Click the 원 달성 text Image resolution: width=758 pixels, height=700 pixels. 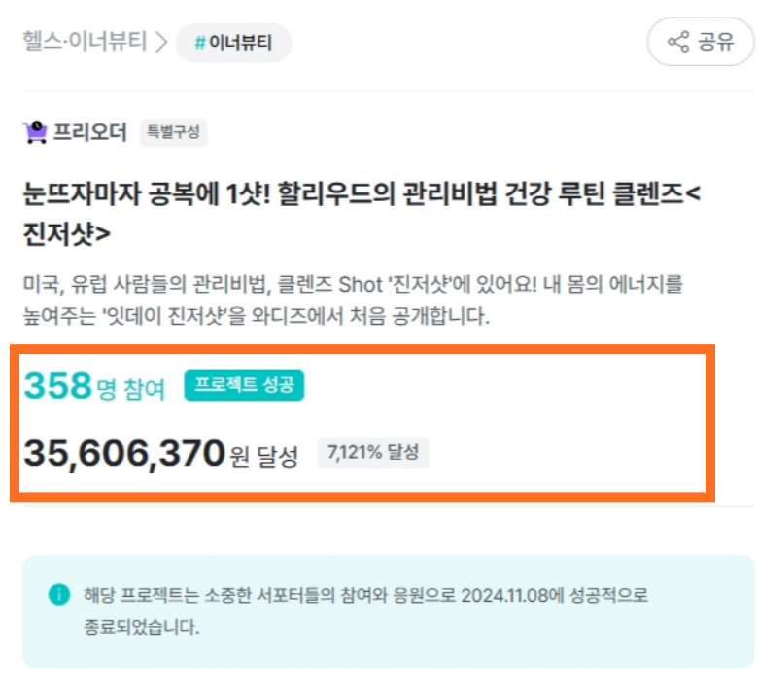(264, 455)
